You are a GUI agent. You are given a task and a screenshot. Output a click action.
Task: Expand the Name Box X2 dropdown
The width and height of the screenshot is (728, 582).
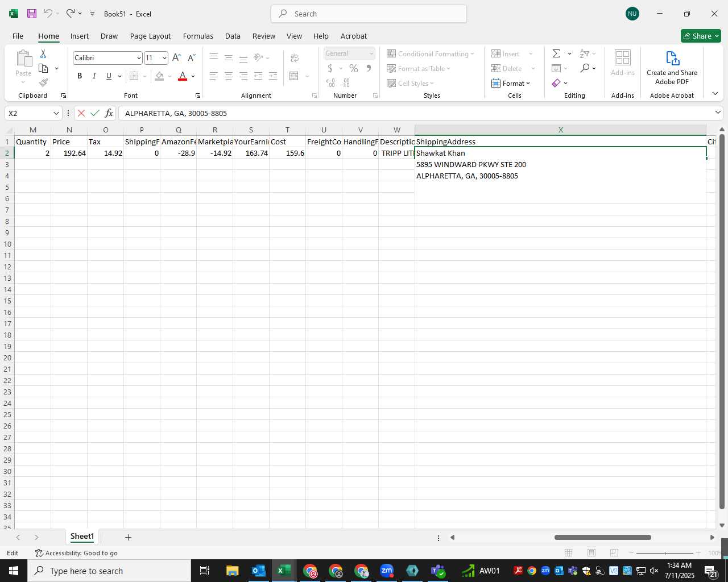click(x=56, y=113)
